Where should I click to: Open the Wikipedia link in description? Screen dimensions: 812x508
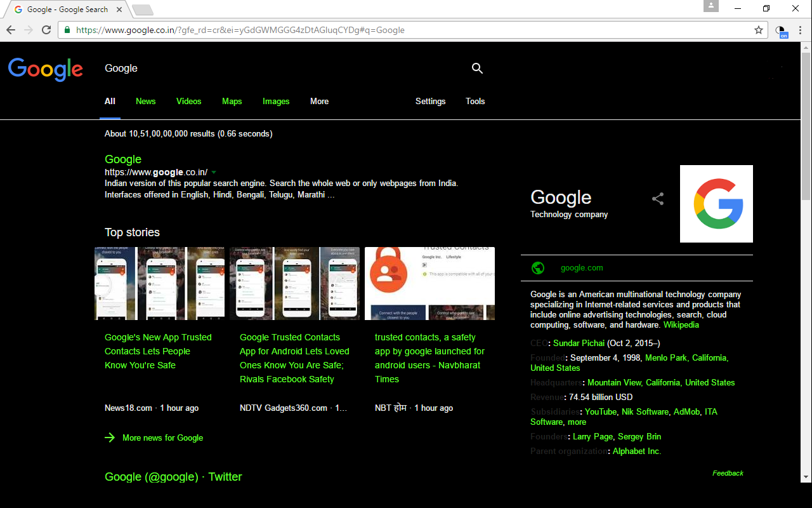point(681,324)
